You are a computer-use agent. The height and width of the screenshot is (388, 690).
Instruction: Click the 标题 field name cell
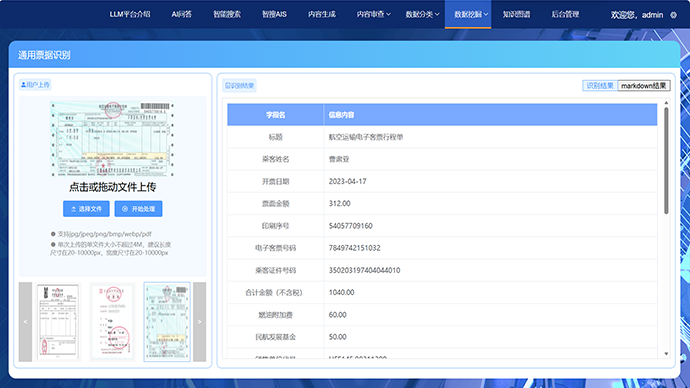275,137
